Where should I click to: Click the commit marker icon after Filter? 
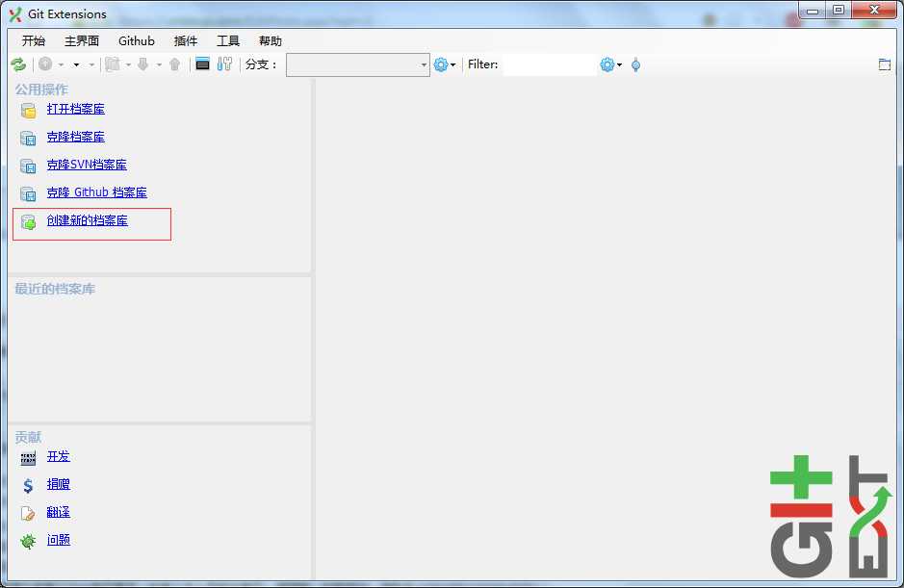[x=636, y=64]
